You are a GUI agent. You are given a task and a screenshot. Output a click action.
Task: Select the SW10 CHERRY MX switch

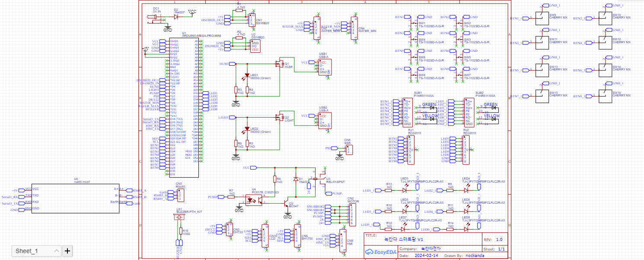[x=605, y=19]
